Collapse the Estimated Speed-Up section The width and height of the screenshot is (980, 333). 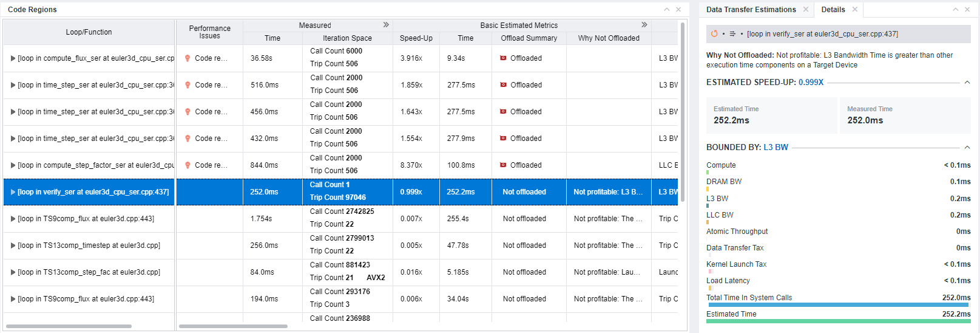tap(967, 83)
